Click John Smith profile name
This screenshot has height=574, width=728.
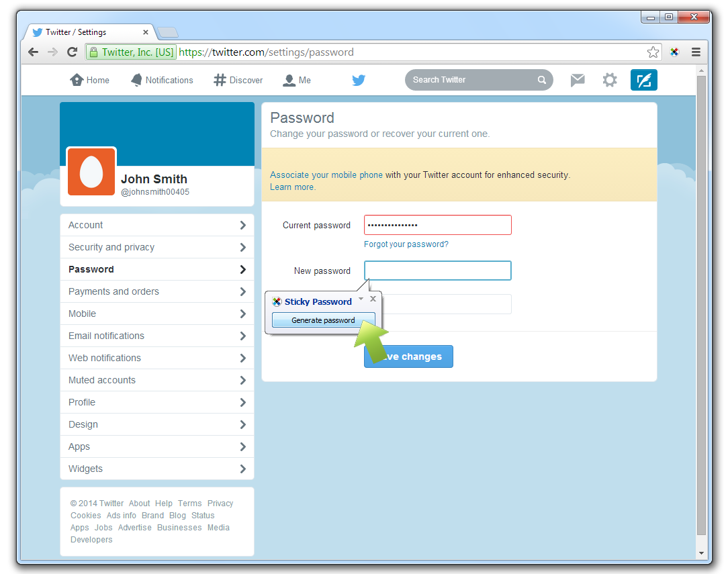click(x=154, y=179)
